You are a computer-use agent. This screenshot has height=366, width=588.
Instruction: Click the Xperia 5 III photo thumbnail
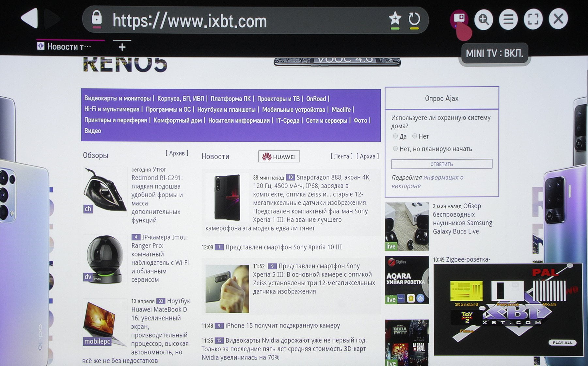click(x=227, y=289)
